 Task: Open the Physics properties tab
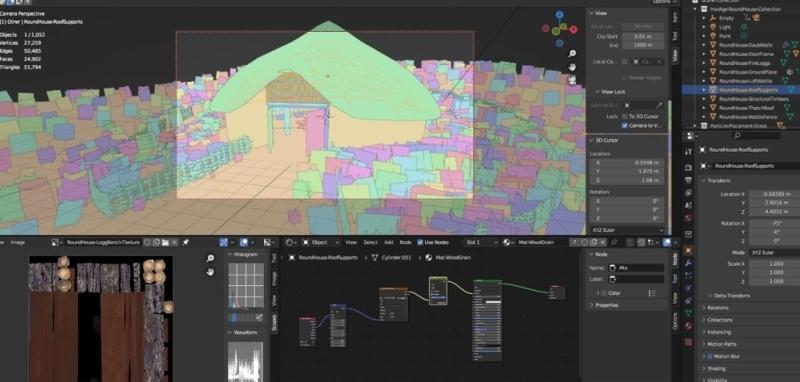coord(688,289)
